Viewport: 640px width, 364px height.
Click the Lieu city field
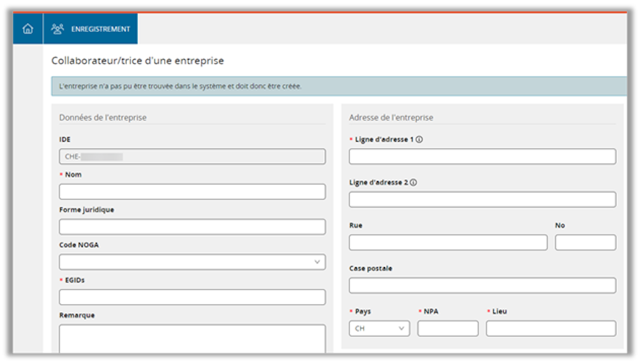pyautogui.click(x=551, y=328)
